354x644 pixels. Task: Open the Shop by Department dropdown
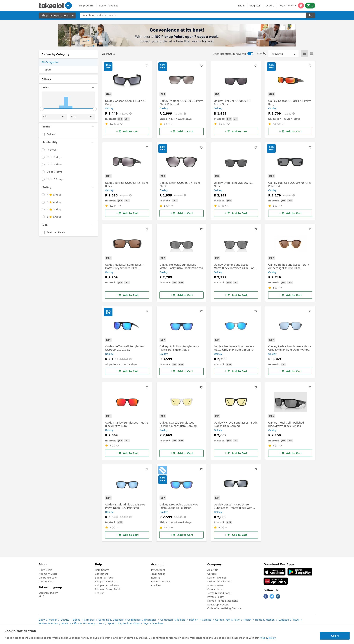(57, 15)
